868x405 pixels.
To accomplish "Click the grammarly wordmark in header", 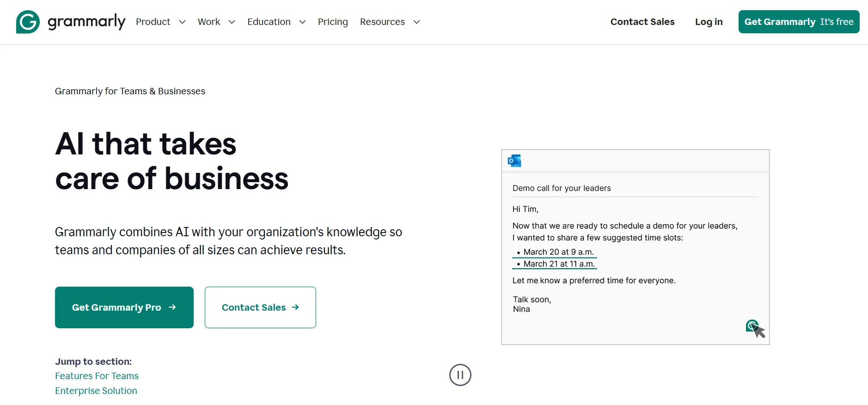I will coord(86,22).
